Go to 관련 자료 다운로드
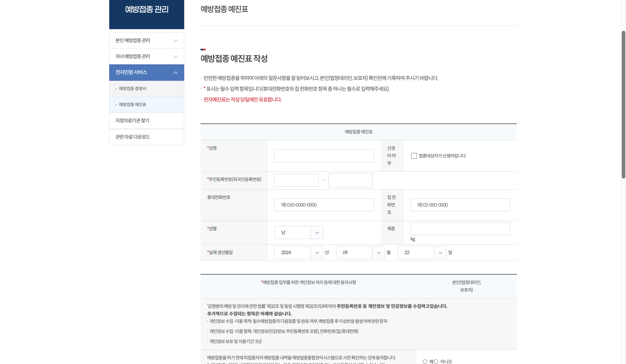Viewport: 626px width, 364px height. click(x=133, y=137)
